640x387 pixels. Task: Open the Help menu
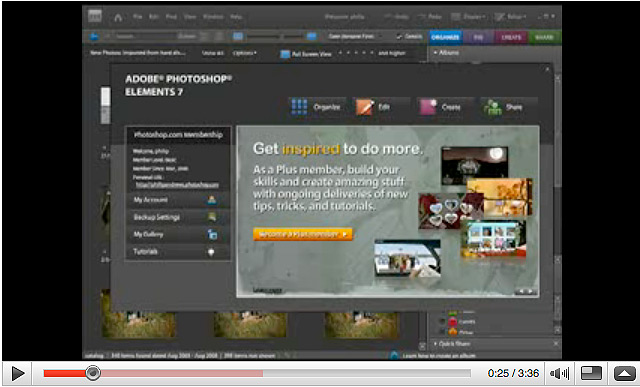236,17
